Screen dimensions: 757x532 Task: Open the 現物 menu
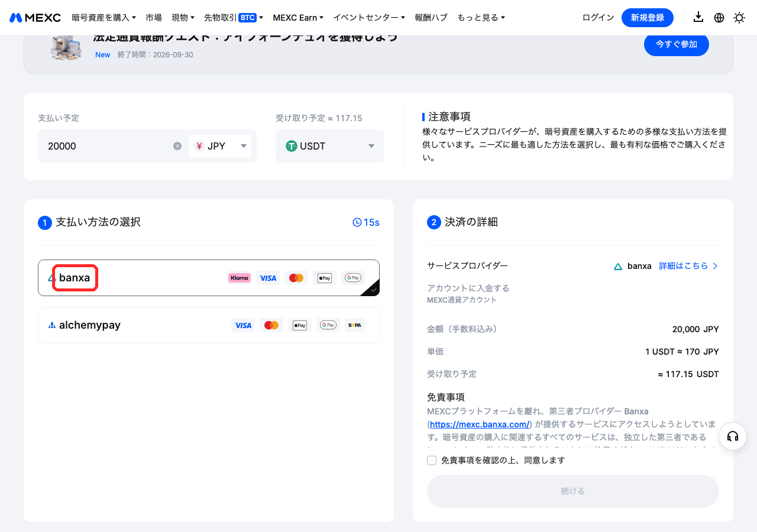pos(183,18)
